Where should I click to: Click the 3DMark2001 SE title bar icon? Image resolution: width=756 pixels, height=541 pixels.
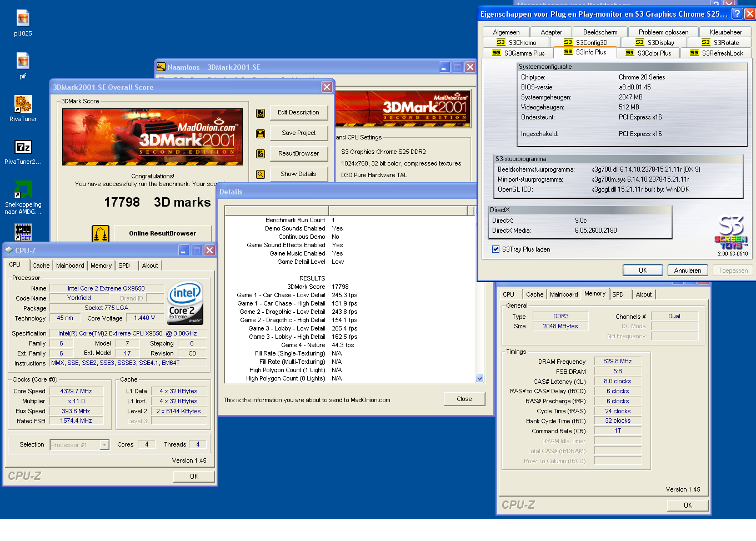161,67
